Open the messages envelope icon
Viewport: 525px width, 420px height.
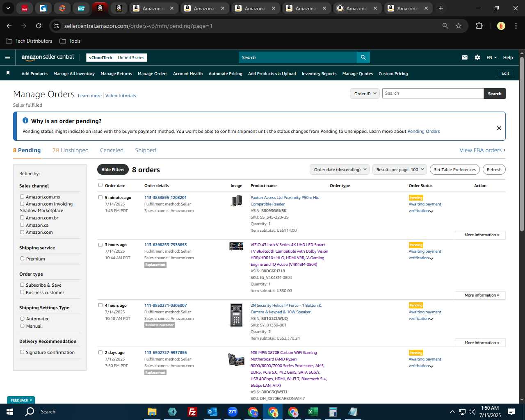[464, 57]
